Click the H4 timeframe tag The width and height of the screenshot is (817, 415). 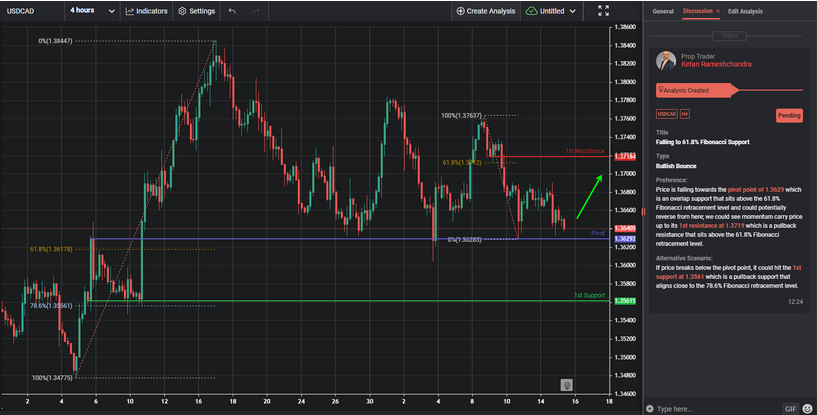[x=684, y=114]
